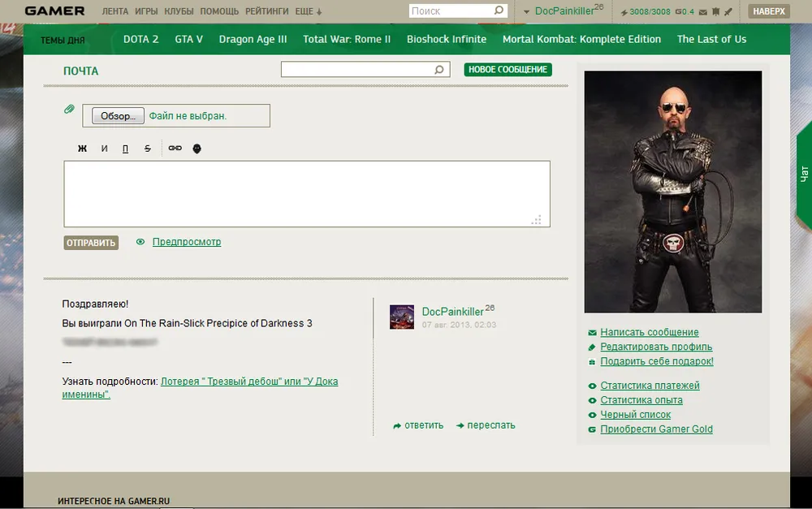
Task: Apply strikethrough formatting in message editor
Action: coord(147,149)
